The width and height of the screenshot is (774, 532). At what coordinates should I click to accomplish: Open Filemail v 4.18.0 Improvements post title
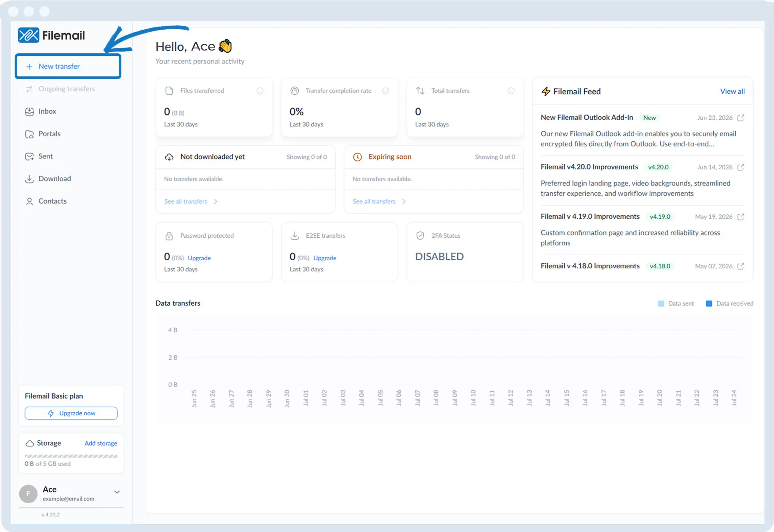tap(590, 266)
